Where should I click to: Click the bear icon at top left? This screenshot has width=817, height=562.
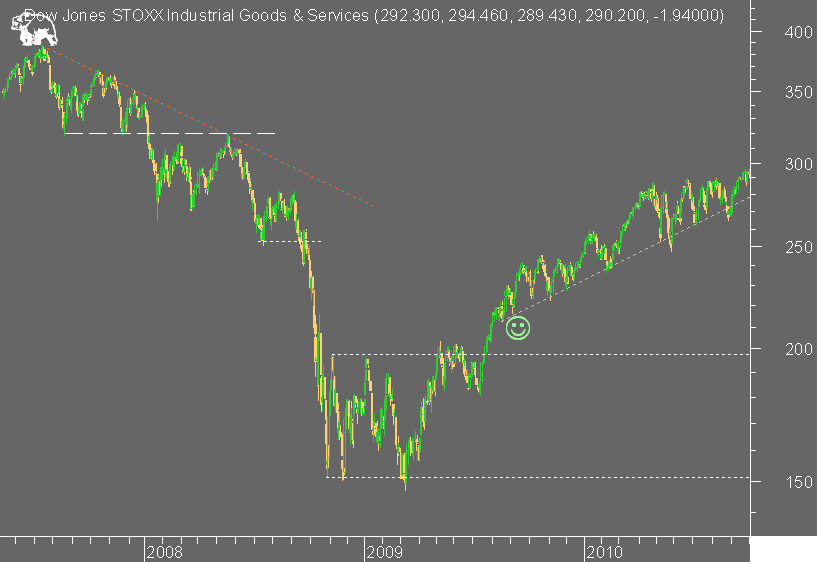34,30
